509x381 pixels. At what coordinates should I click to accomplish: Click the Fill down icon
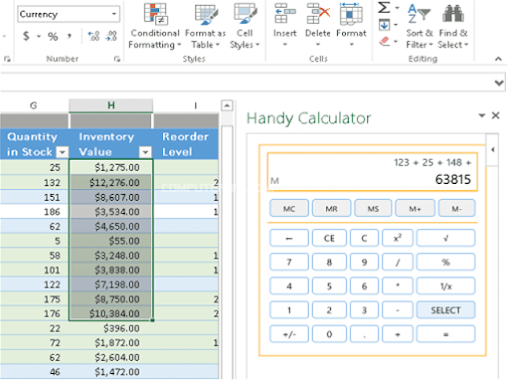[384, 25]
